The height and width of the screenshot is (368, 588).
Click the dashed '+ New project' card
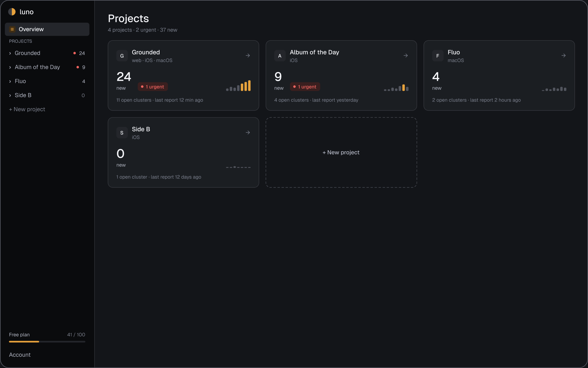click(341, 153)
